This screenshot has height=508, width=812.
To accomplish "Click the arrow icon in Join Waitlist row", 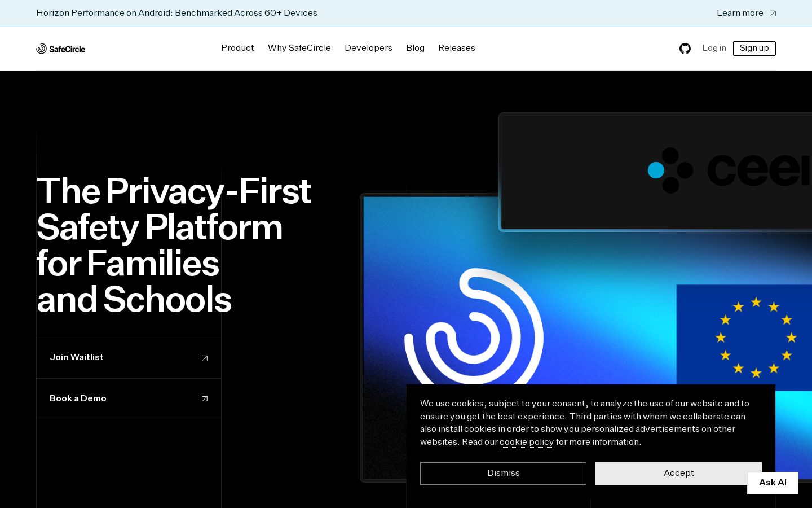I will pyautogui.click(x=205, y=358).
